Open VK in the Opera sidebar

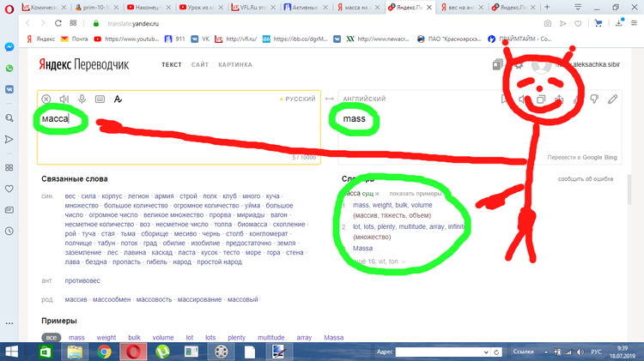point(9,89)
